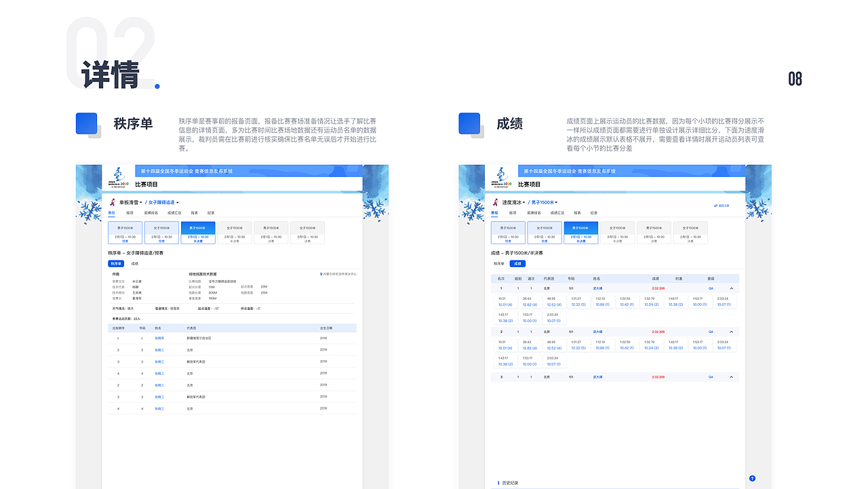Select the 纪录 tab in the right mockup

pyautogui.click(x=594, y=213)
